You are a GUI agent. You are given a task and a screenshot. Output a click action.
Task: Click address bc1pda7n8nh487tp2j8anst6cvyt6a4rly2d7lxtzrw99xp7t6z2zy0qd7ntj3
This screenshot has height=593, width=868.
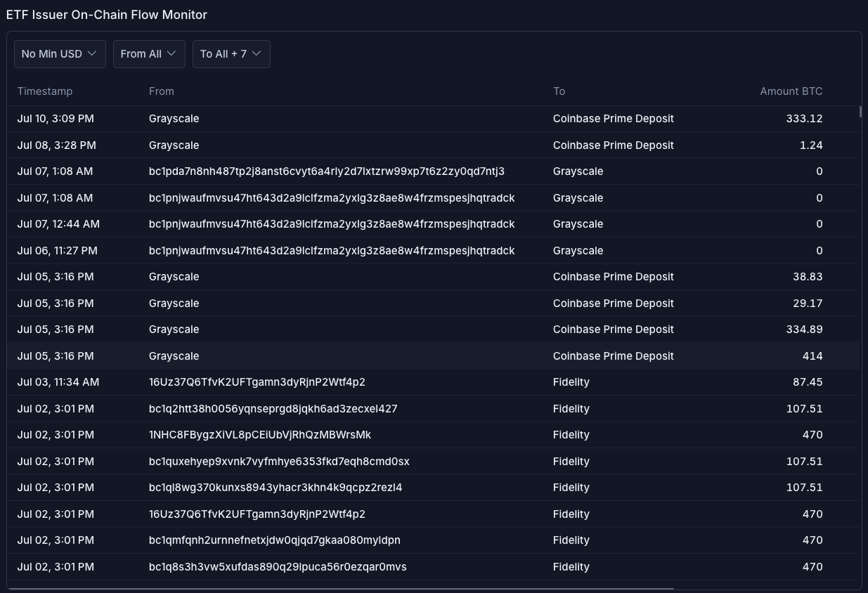coord(327,171)
